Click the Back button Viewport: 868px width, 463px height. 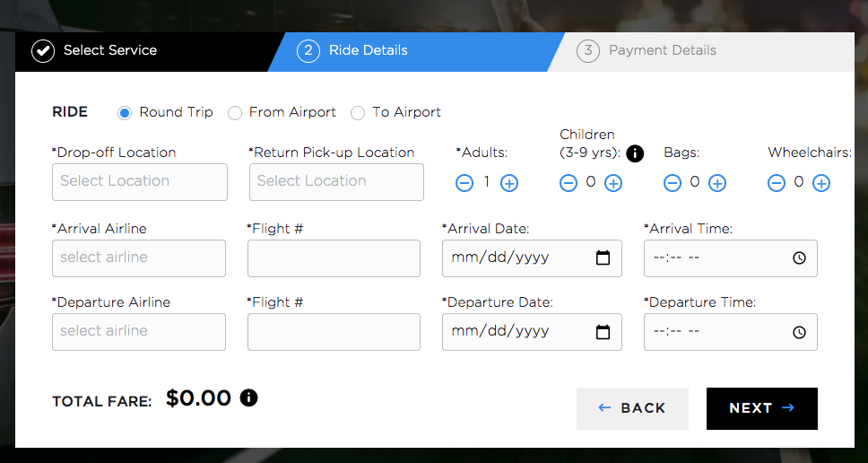[x=632, y=408]
